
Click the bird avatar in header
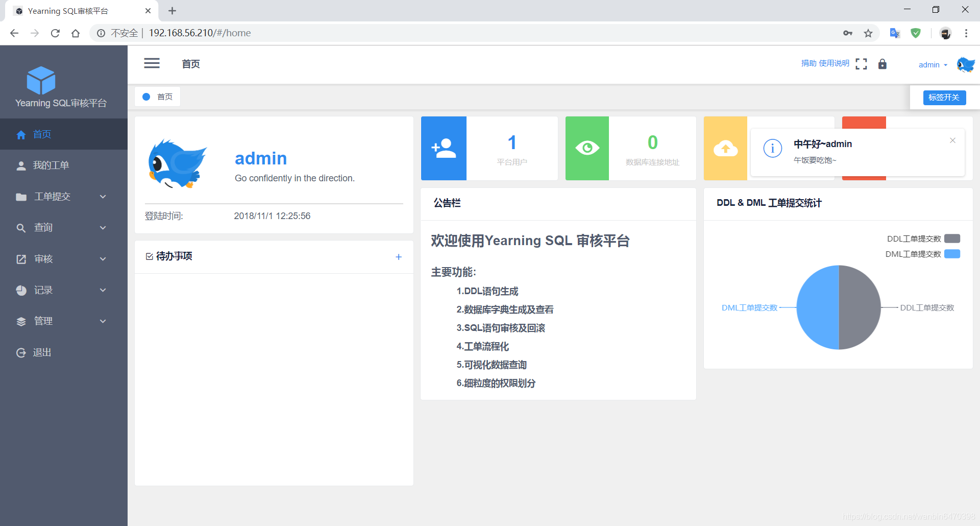pos(966,65)
